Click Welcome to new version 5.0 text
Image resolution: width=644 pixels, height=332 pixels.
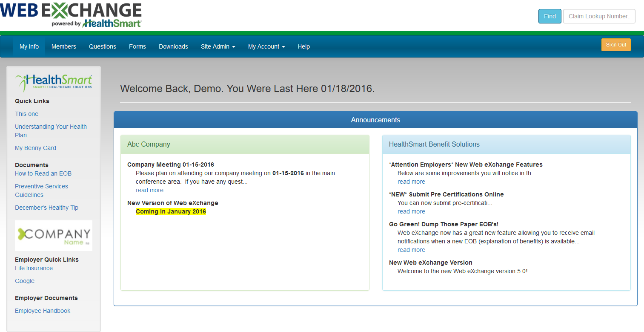(463, 271)
